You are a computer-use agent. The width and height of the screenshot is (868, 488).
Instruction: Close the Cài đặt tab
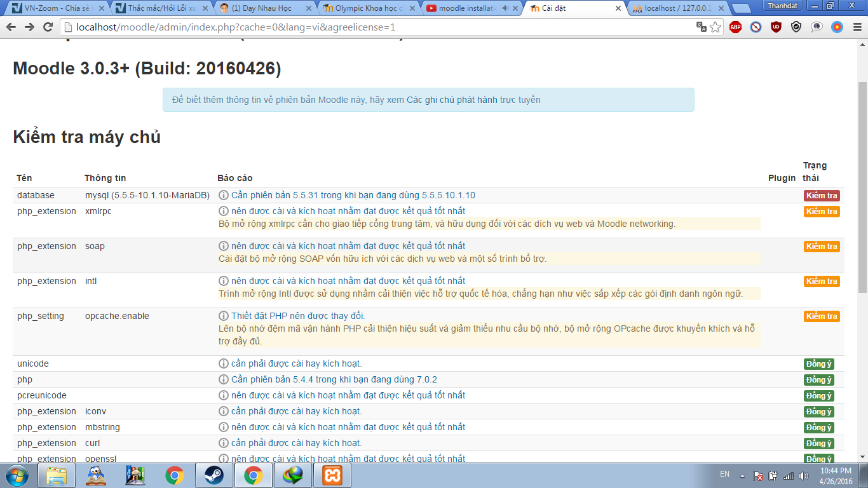coord(617,8)
